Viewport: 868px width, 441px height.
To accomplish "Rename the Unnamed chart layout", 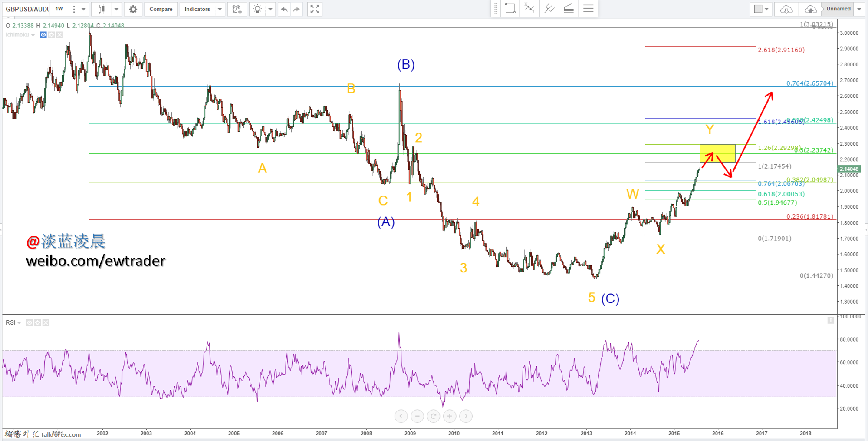I will [x=838, y=9].
